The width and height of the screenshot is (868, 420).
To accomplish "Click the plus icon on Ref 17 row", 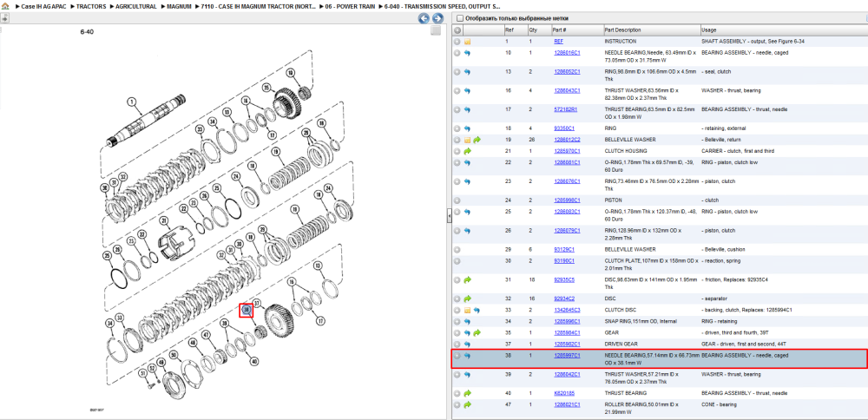I will tap(457, 109).
